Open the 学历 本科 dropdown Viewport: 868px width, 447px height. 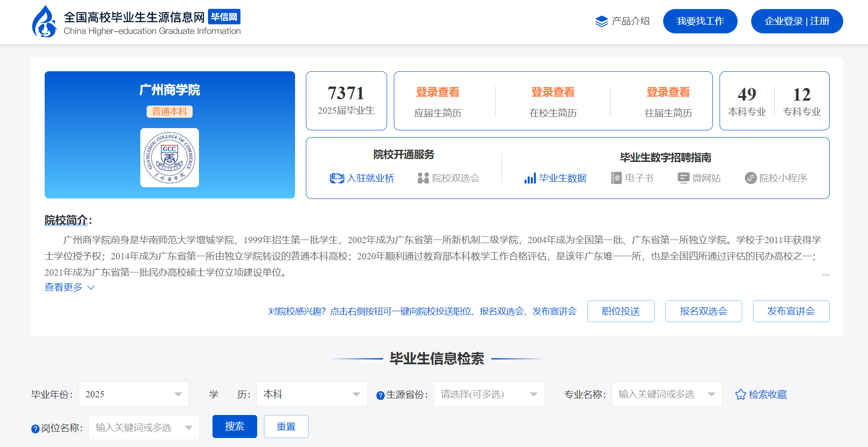coord(312,394)
